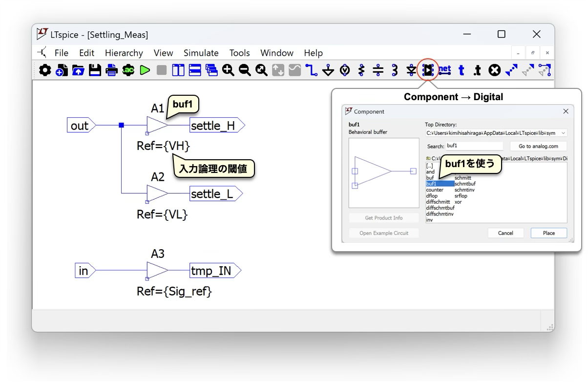Screen dimensions: 588x384
Task: Open the Window menu
Action: pos(277,53)
